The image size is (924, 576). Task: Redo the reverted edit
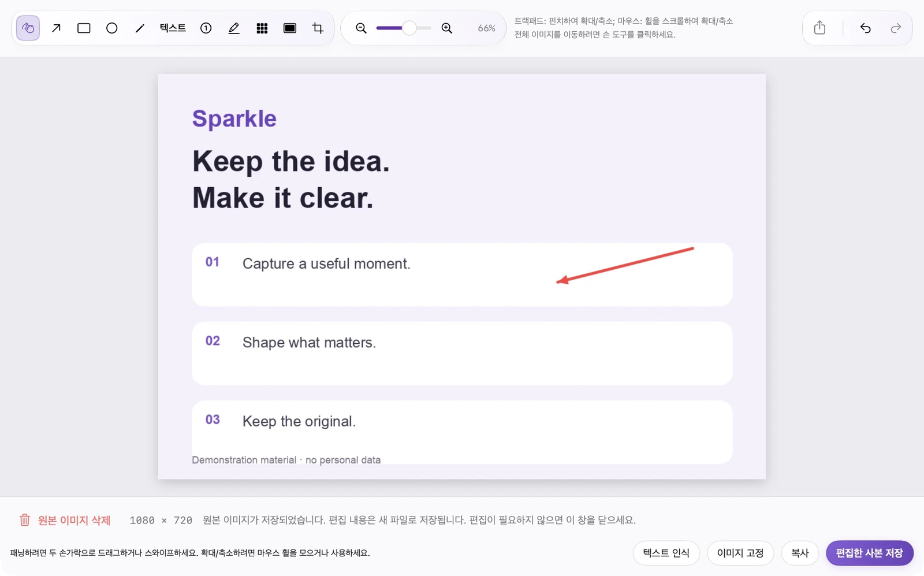[896, 28]
